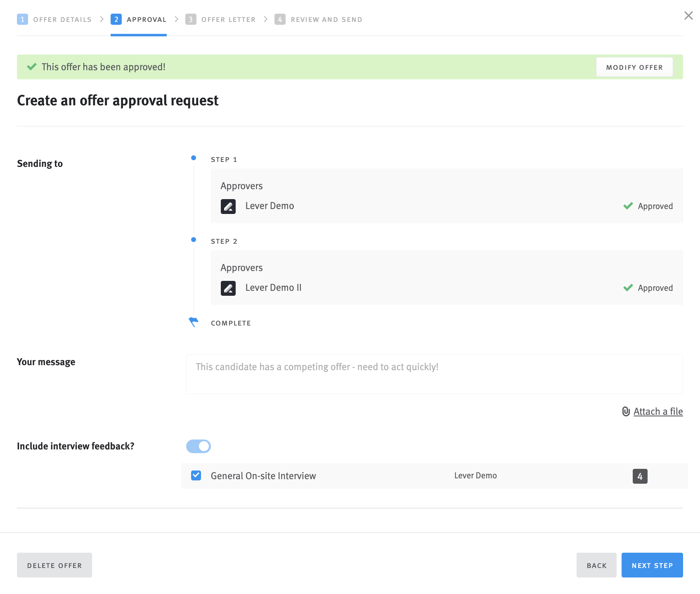The image size is (700, 594).
Task: Disable the Include interview feedback toggle
Action: point(199,446)
